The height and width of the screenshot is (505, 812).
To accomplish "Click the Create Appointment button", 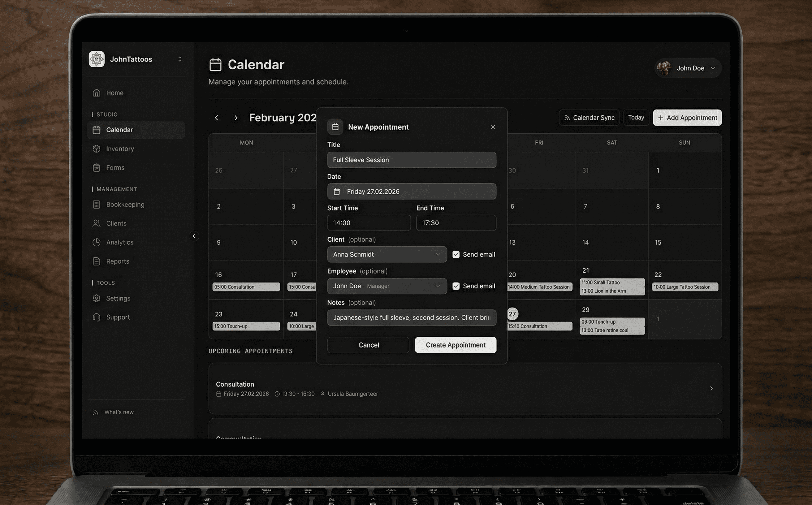I will click(x=455, y=345).
